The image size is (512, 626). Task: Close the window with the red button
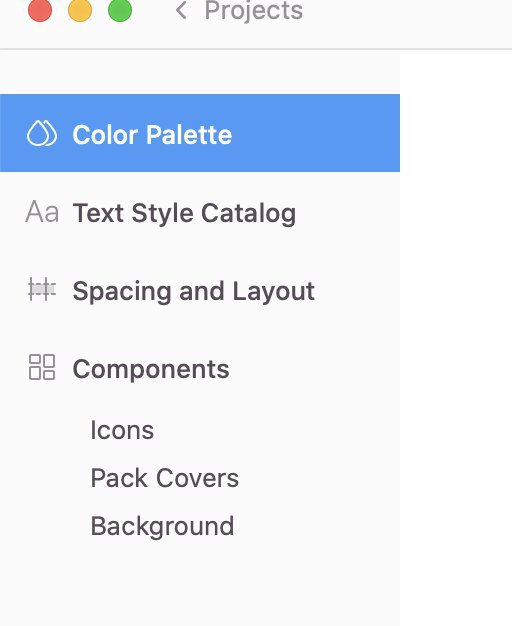click(x=40, y=10)
